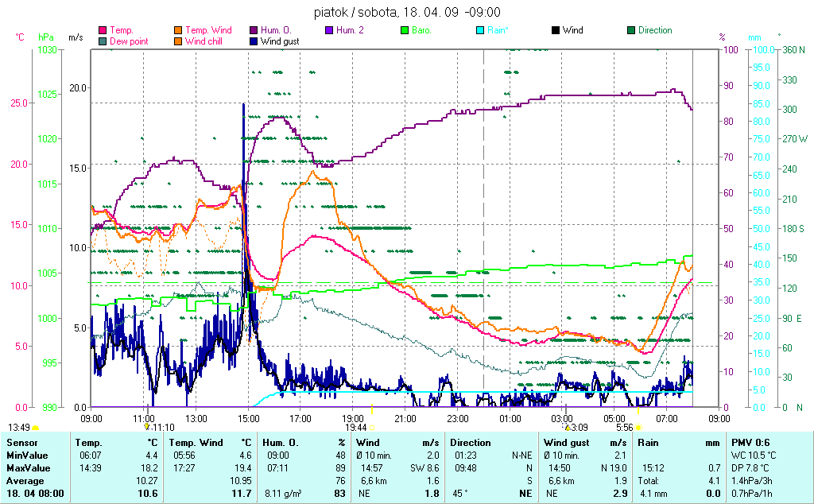The image size is (814, 504).
Task: Click the Temp. Wind maximum '19.4'
Action: click(243, 468)
